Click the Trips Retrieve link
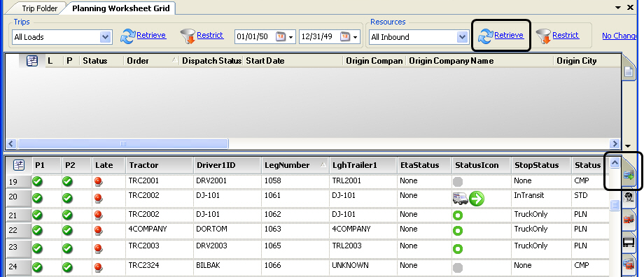 click(x=151, y=35)
